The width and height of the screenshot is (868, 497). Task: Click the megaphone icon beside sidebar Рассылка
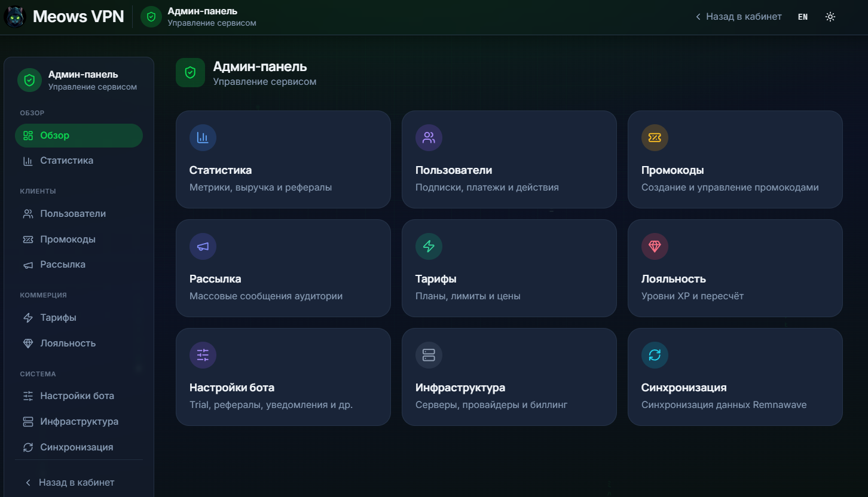28,265
